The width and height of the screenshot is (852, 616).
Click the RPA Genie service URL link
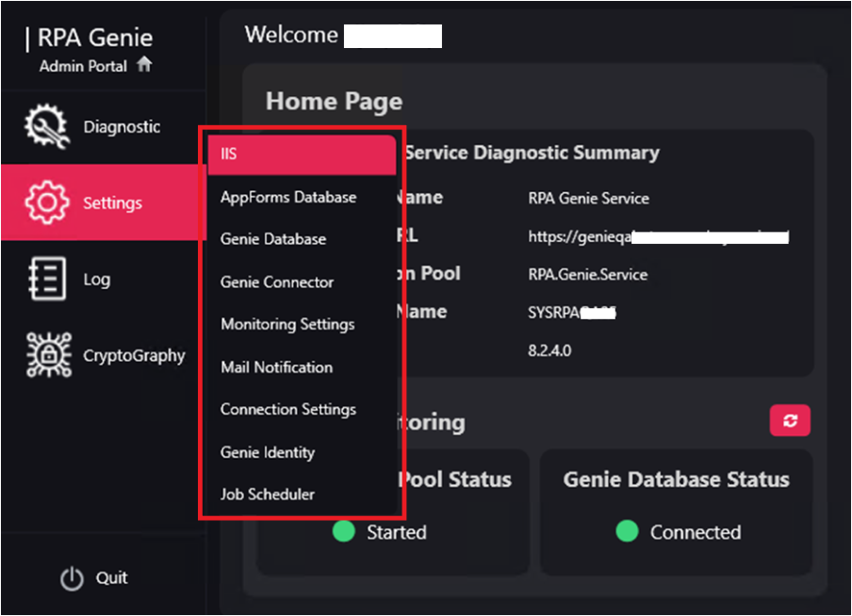tap(658, 237)
